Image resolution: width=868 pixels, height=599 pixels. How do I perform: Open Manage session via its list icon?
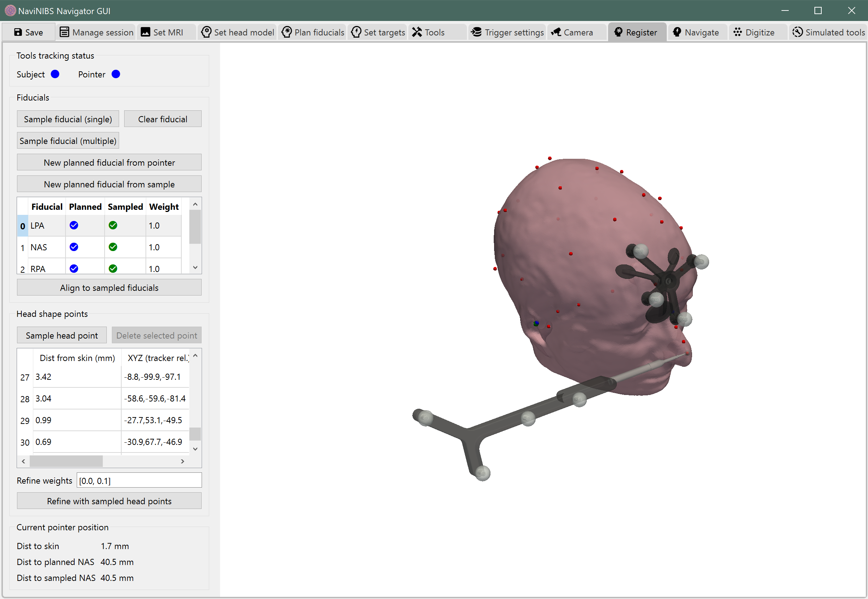(64, 32)
